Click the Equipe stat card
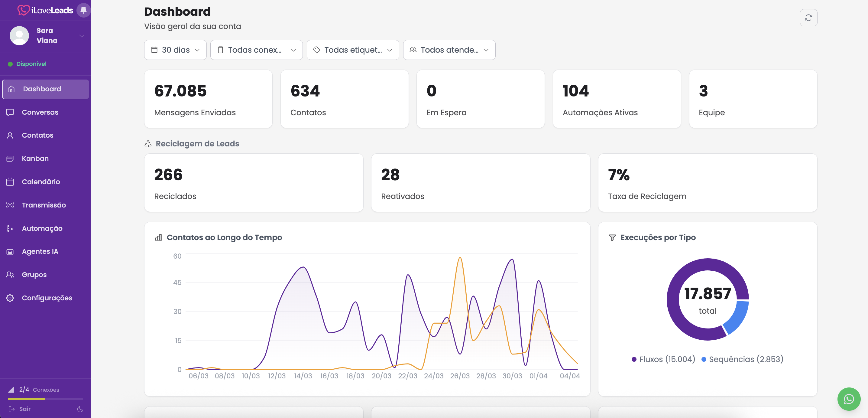The image size is (868, 418). point(753,99)
